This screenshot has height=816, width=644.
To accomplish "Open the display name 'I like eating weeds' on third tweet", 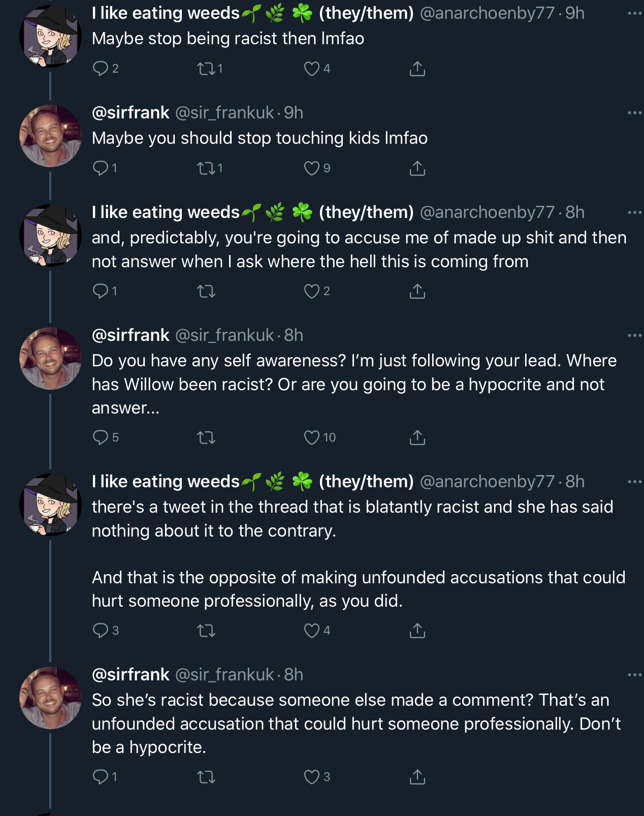I will pos(166,212).
